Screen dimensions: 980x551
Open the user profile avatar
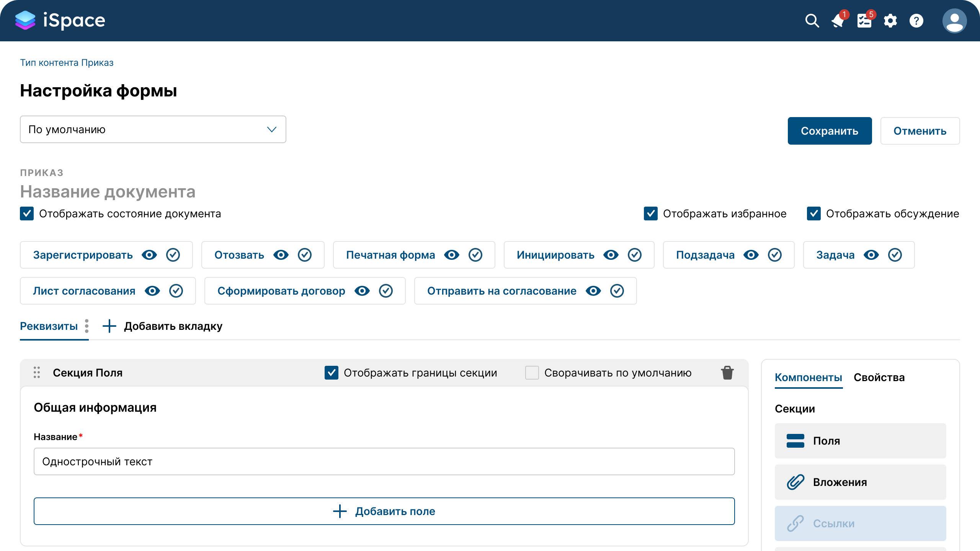click(954, 21)
